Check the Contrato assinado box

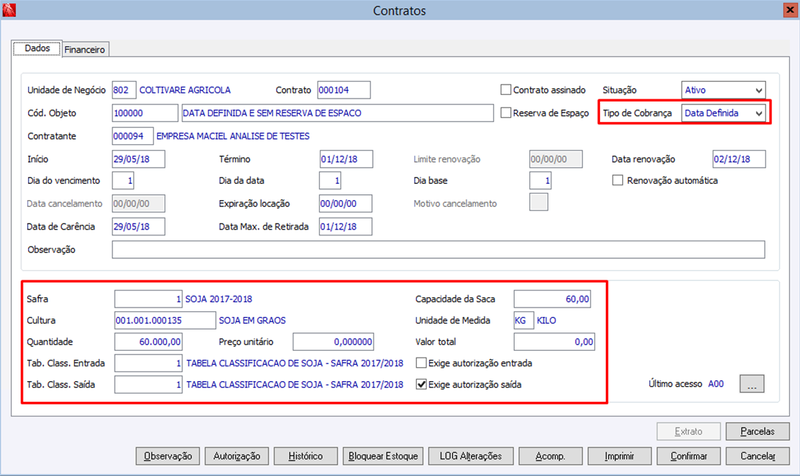coord(506,90)
